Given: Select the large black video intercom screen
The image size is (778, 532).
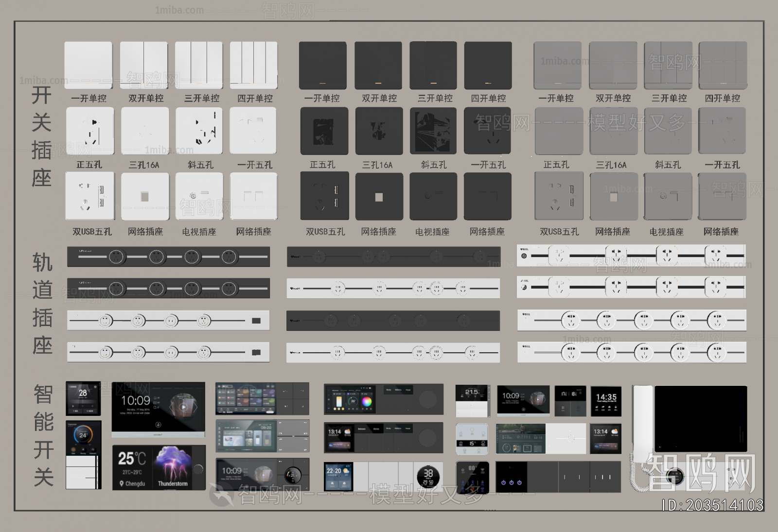Looking at the screenshot, I should pyautogui.click(x=701, y=419).
